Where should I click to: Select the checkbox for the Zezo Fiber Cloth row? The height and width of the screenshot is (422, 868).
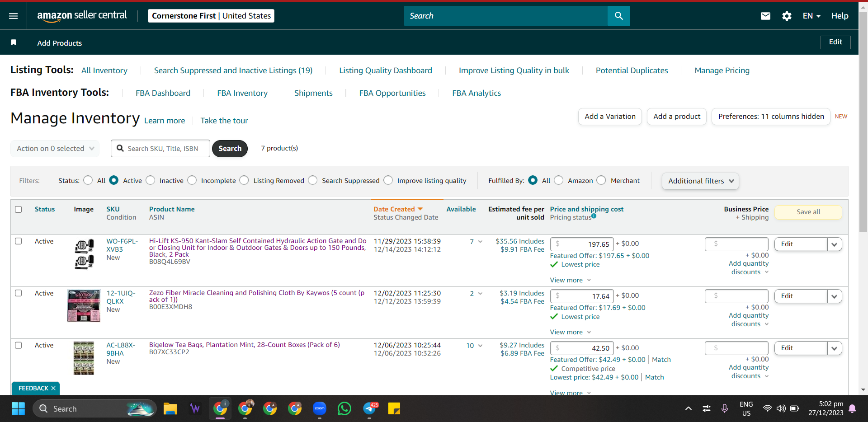click(19, 293)
